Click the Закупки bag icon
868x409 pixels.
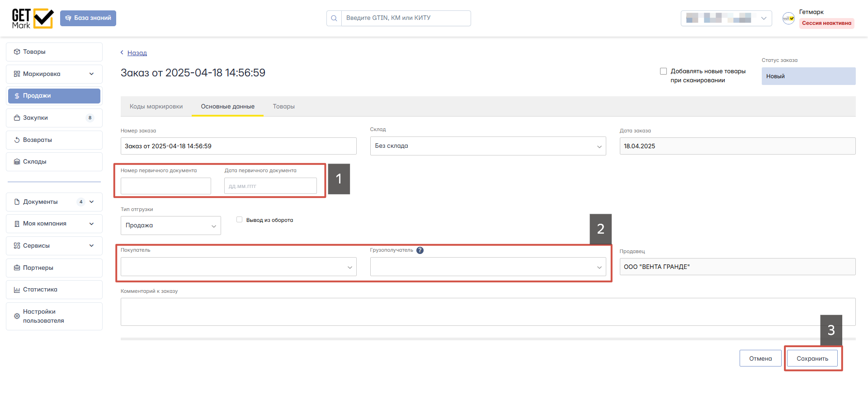[17, 118]
